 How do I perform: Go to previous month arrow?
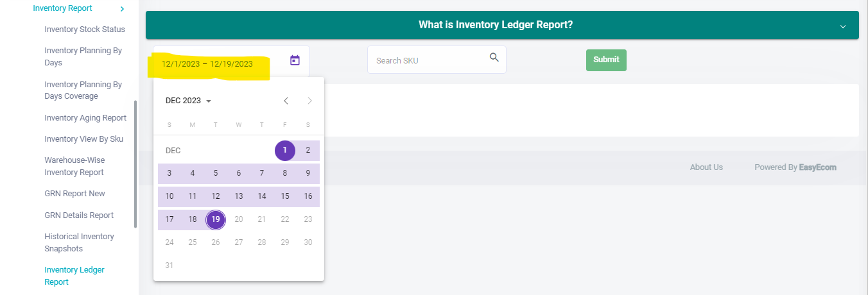[286, 101]
